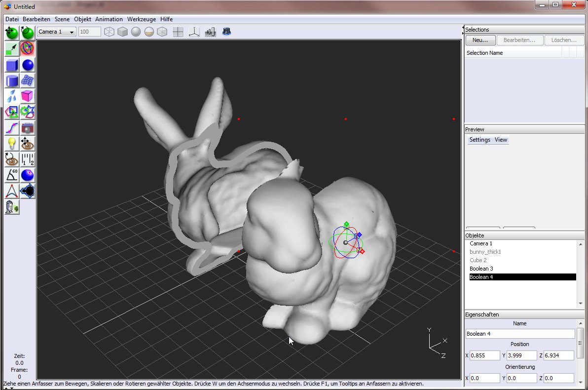This screenshot has width=588, height=390.
Task: Select the Curve drawing tool
Action: coord(12,128)
